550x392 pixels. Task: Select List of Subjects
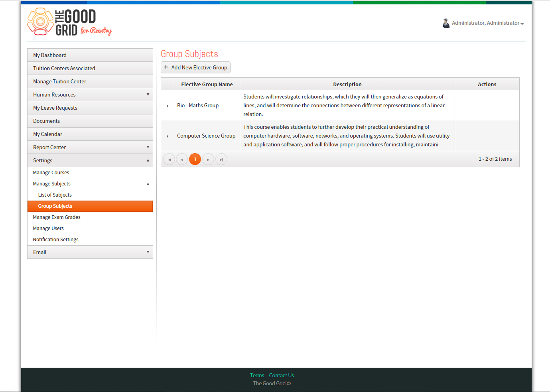tap(90, 195)
